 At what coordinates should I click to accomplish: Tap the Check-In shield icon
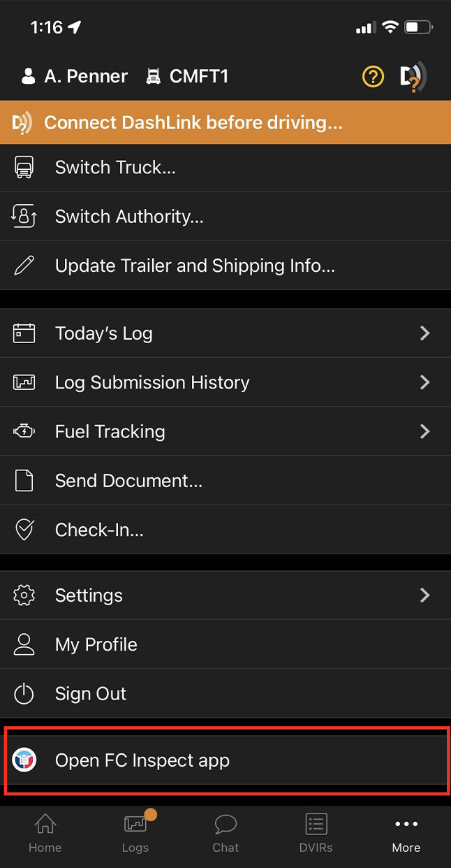point(24,529)
